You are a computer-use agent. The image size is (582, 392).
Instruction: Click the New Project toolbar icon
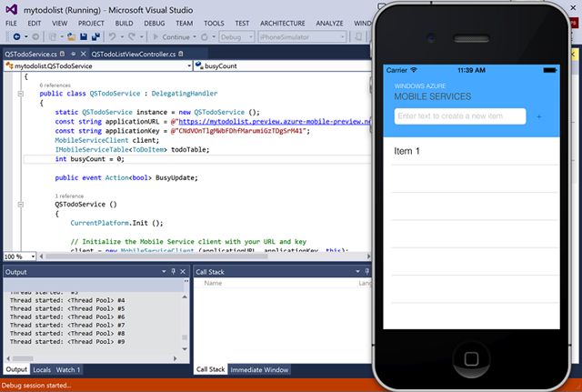[x=53, y=36]
